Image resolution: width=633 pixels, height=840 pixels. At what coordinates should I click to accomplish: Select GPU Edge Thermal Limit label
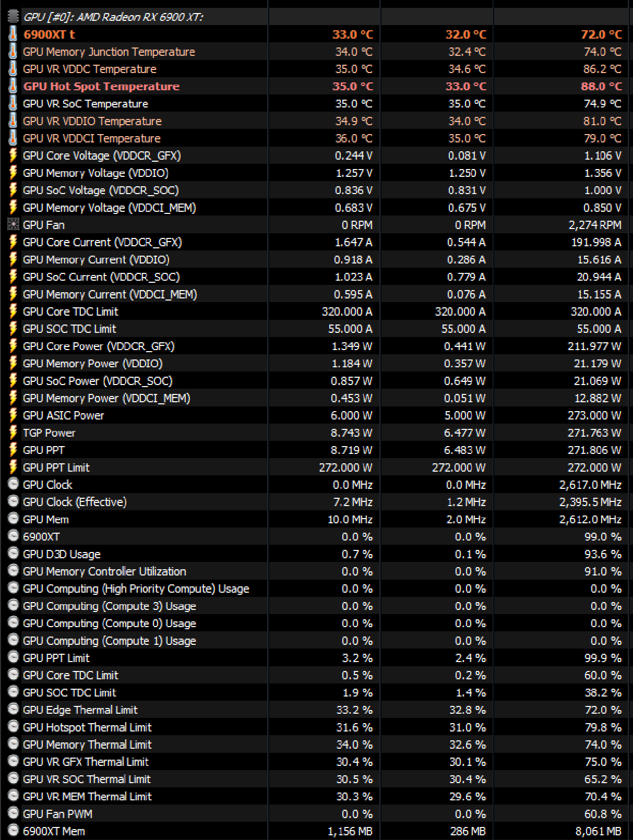tap(80, 710)
